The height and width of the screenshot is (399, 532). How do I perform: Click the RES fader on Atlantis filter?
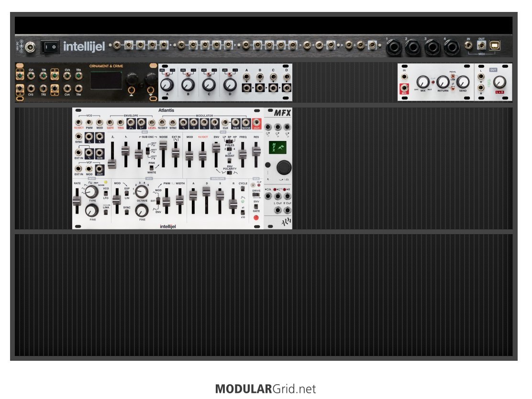click(x=256, y=151)
